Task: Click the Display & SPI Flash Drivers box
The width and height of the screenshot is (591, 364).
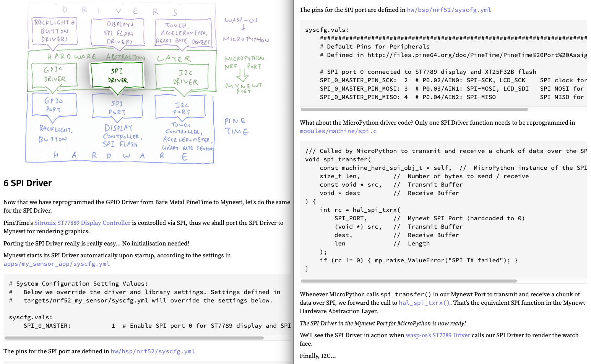Action: pos(118,32)
